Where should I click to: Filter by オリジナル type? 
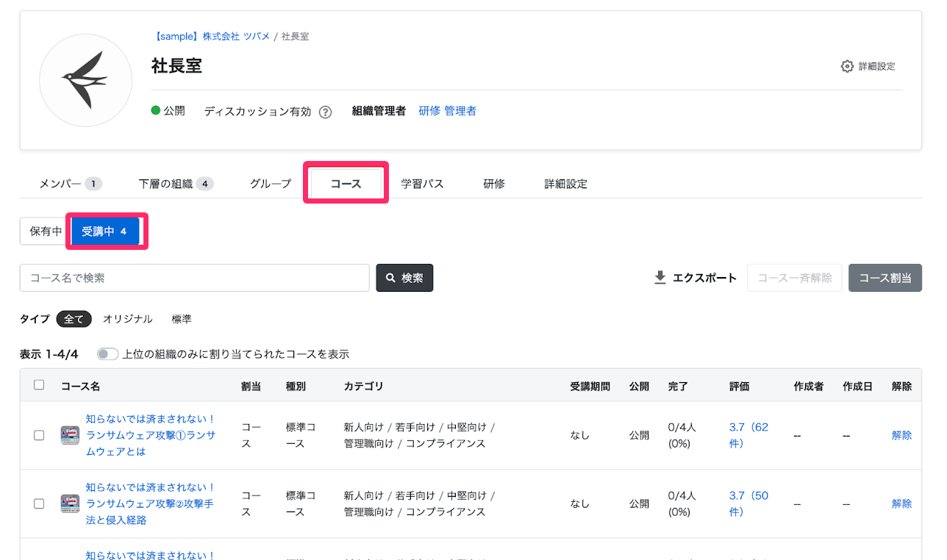[128, 319]
